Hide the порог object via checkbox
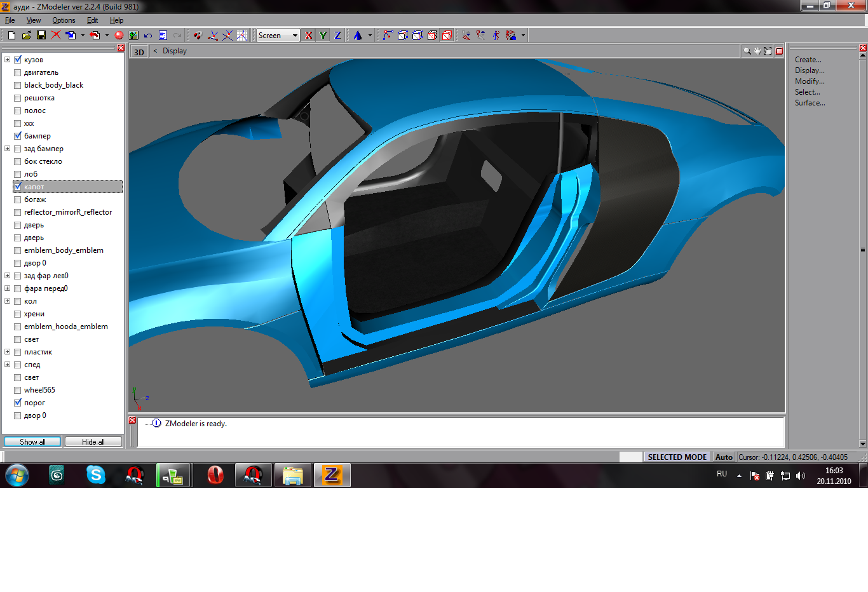 point(18,403)
